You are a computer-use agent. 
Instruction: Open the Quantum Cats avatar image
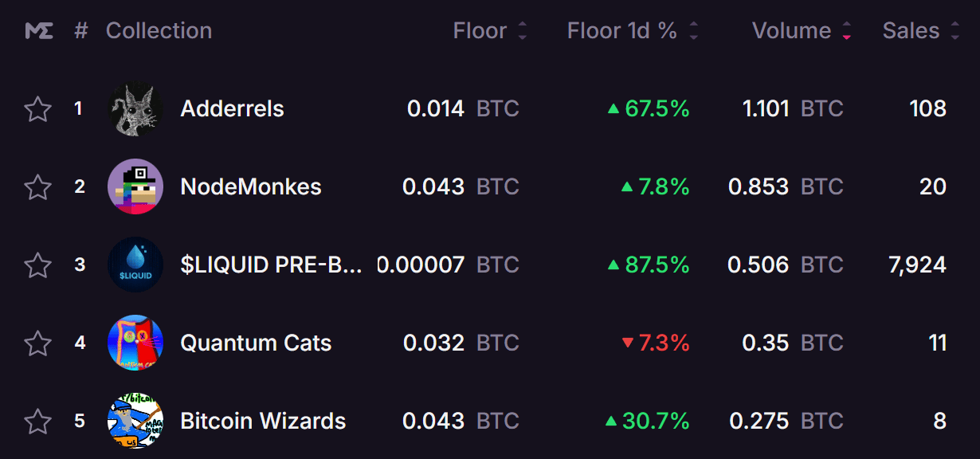pos(135,343)
